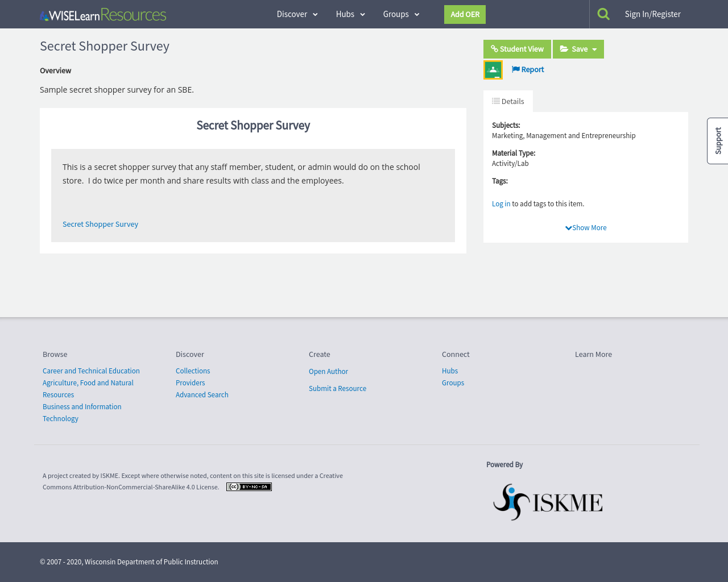Expand Show More in the Details panel
This screenshot has height=582, width=728.
click(586, 227)
